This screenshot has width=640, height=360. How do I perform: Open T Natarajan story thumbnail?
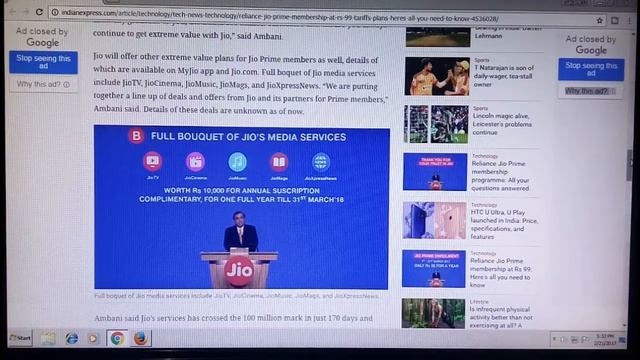(x=437, y=76)
